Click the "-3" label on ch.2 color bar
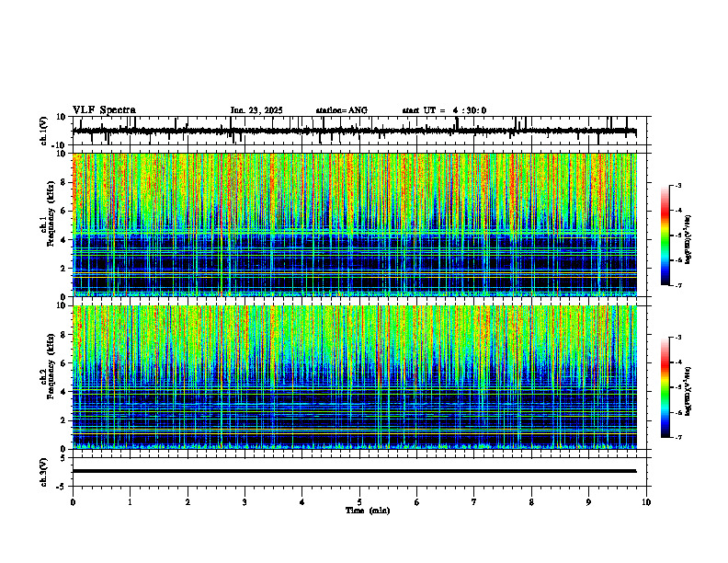This screenshot has height=563, width=728. coord(678,338)
